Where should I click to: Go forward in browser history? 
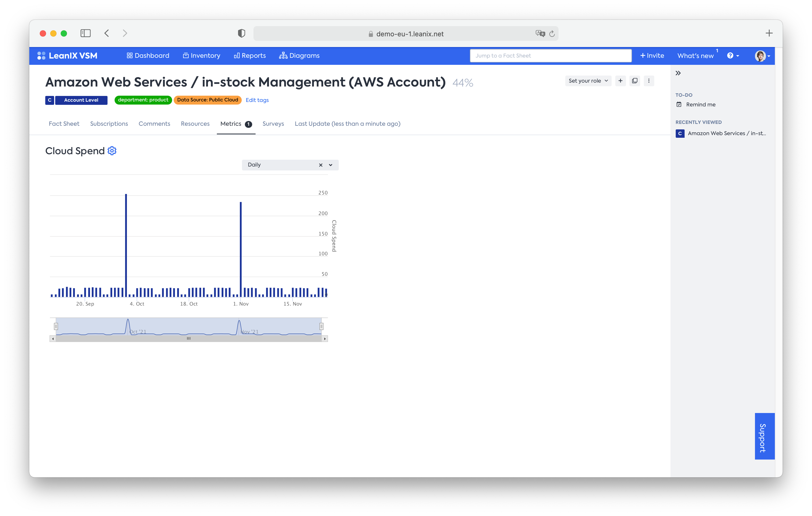tap(125, 33)
